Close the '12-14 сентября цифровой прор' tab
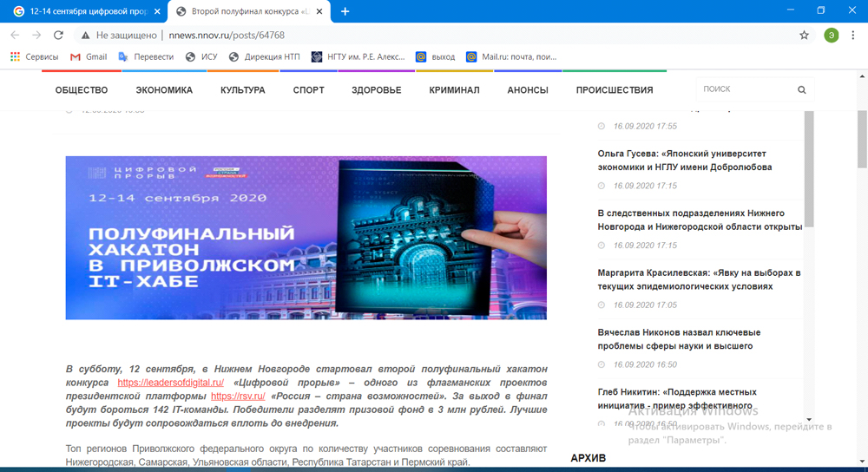Screen dimensions: 868x472 [x=158, y=11]
